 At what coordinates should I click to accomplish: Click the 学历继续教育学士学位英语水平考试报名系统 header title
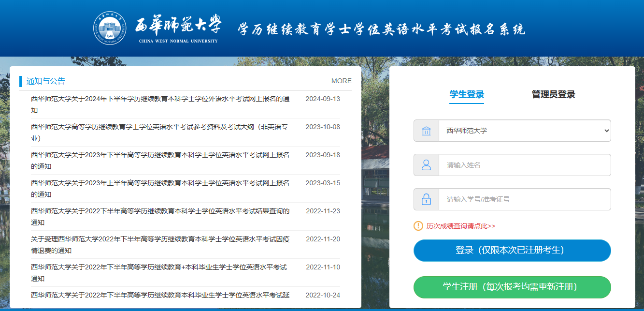click(x=381, y=30)
